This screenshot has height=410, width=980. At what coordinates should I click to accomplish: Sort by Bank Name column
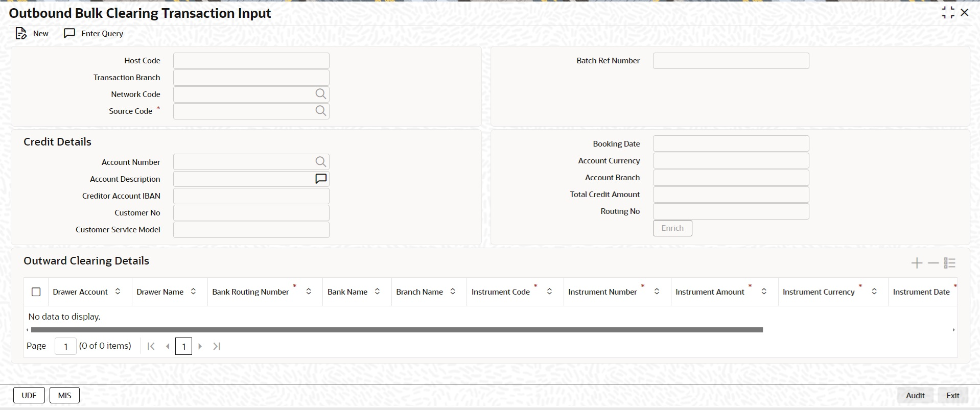coord(377,292)
